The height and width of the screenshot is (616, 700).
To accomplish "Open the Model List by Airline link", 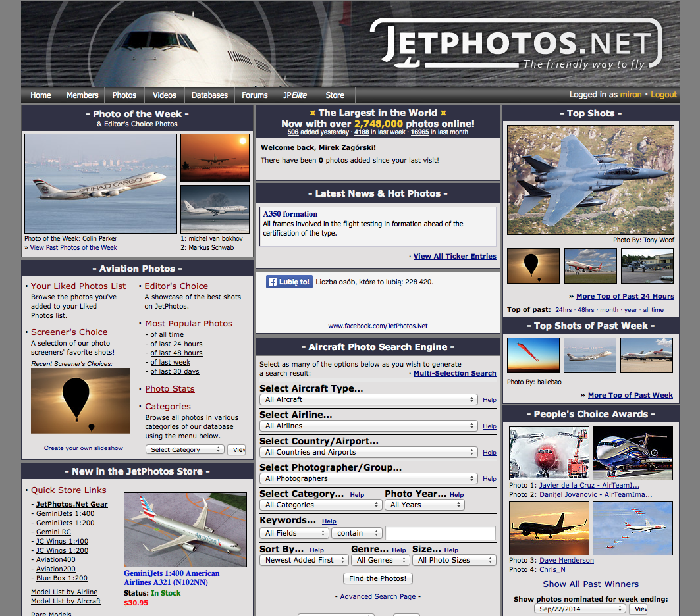I will (65, 592).
